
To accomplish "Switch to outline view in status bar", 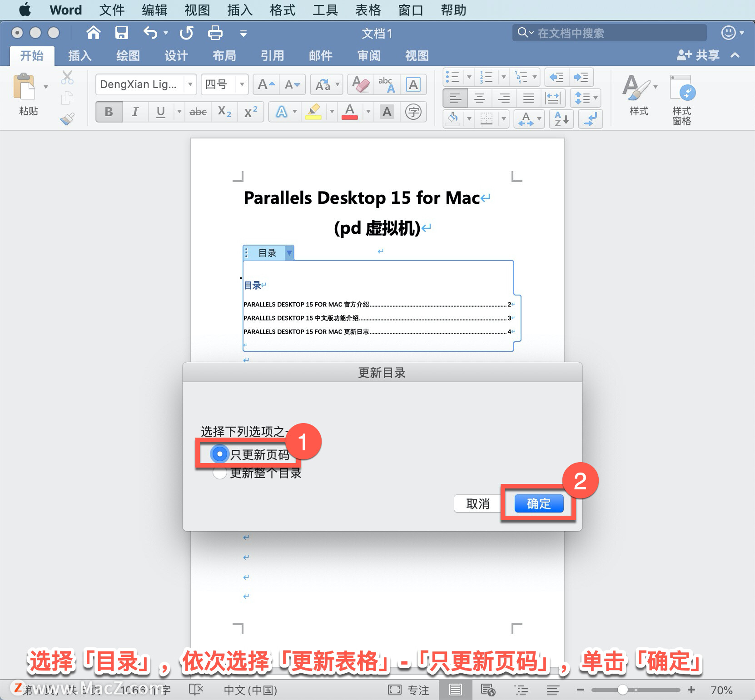I will (521, 690).
